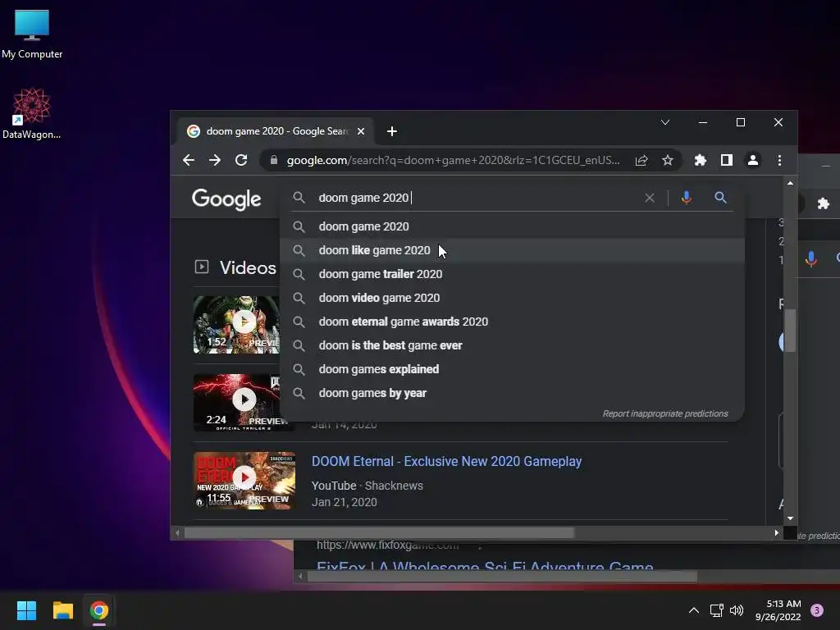Open network status tray icon

[x=716, y=610]
